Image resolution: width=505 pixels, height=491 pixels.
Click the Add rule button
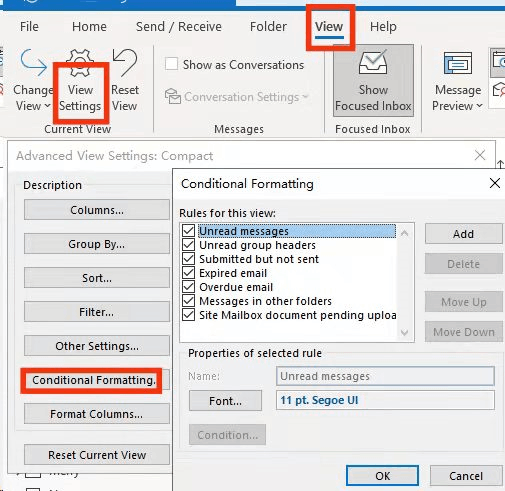click(x=463, y=234)
